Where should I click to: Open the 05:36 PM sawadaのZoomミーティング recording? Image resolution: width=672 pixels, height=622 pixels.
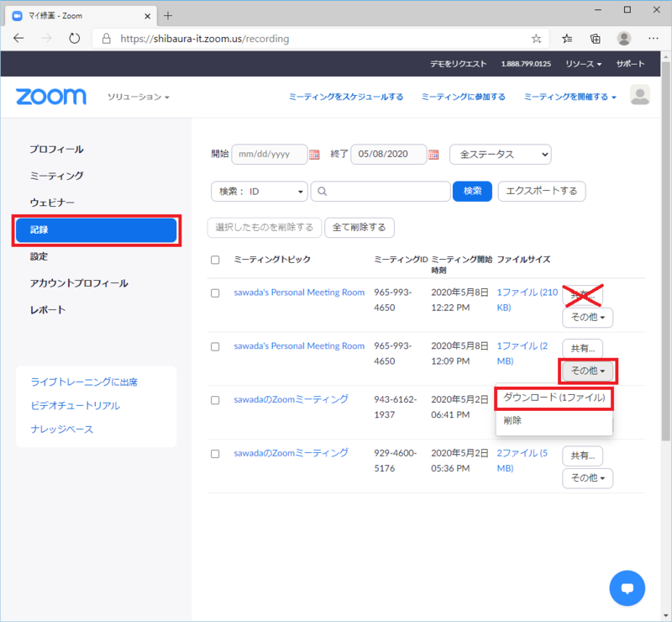pos(291,453)
